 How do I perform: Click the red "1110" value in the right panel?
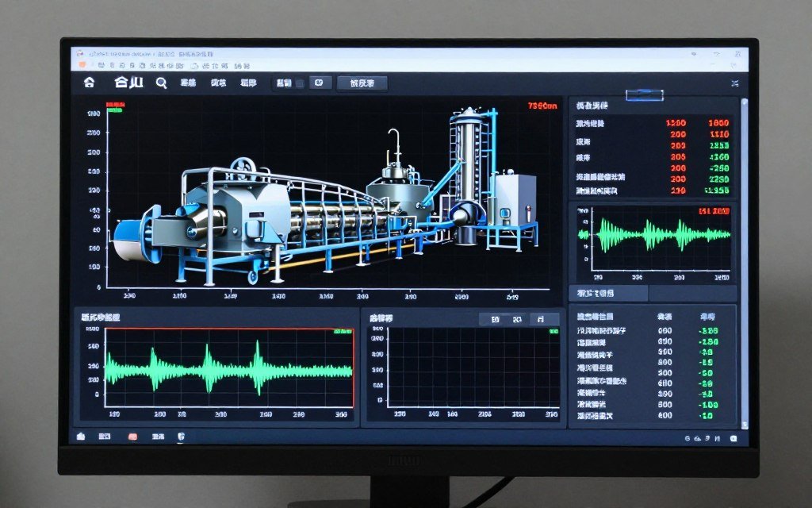coord(719,134)
